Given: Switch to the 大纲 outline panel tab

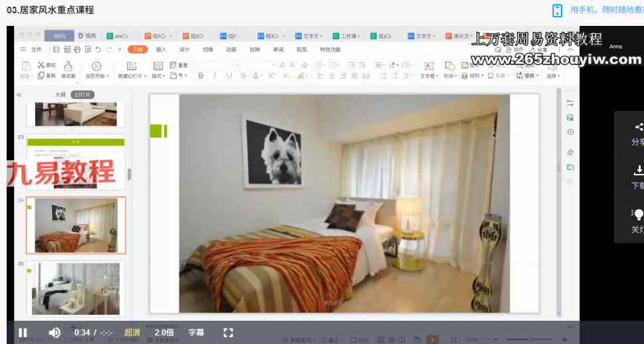Looking at the screenshot, I should (60, 95).
